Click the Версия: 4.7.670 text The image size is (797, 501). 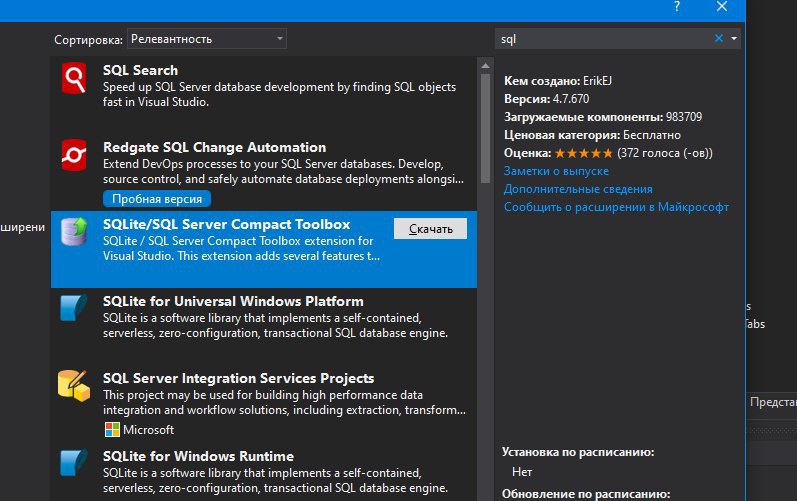pyautogui.click(x=546, y=99)
